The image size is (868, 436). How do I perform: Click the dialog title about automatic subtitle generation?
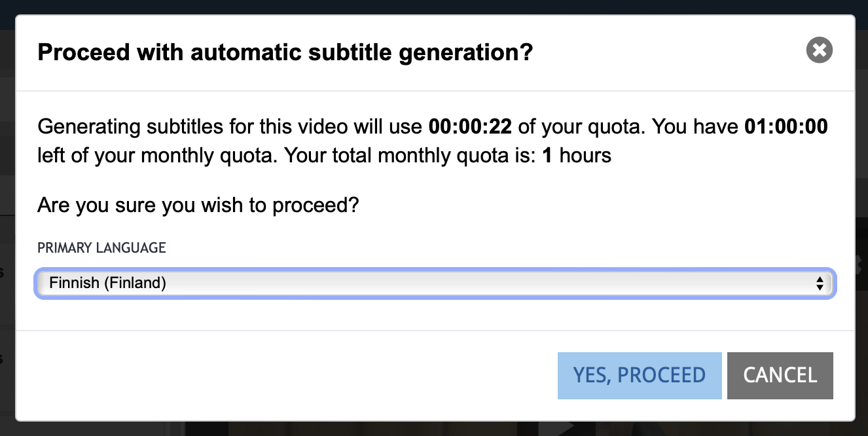coord(285,52)
